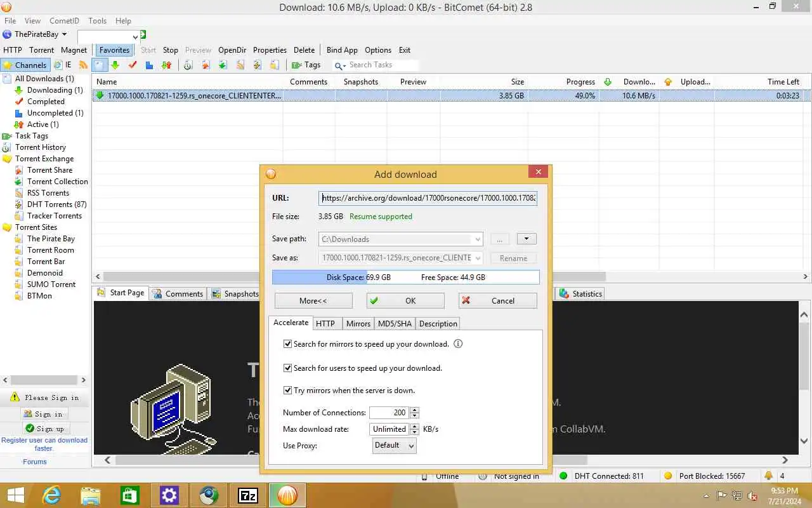Click Cancel in Add download dialog
The height and width of the screenshot is (508, 812).
[498, 301]
